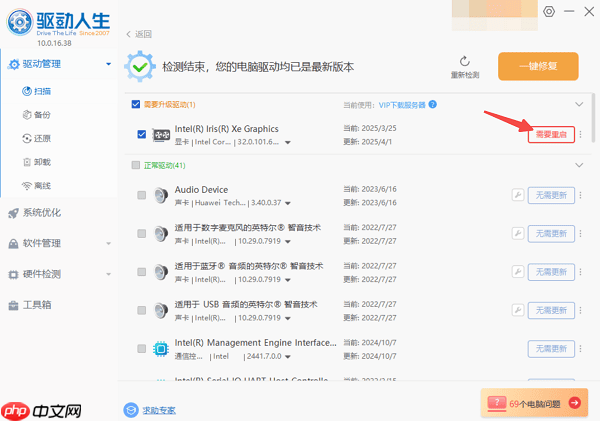The image size is (600, 421).
Task: Click the 重新检测 refresh icon
Action: pos(465,61)
